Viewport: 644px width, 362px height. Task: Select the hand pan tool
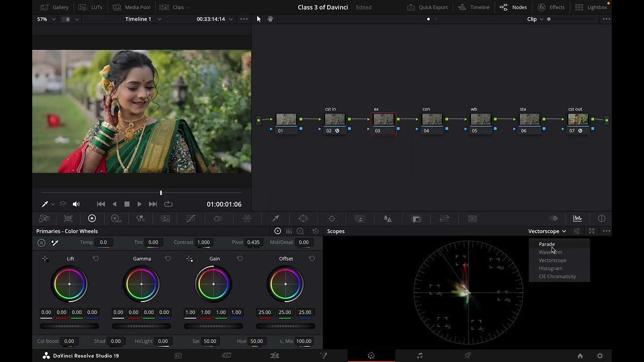tap(270, 19)
